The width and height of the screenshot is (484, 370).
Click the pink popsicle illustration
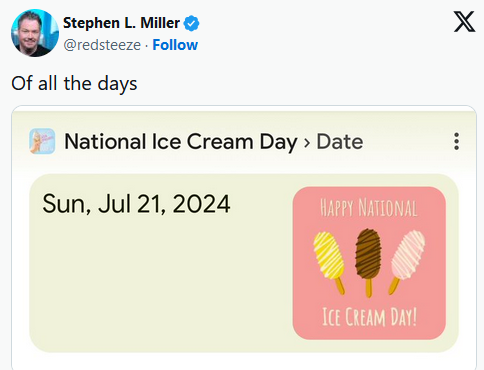pos(407,262)
